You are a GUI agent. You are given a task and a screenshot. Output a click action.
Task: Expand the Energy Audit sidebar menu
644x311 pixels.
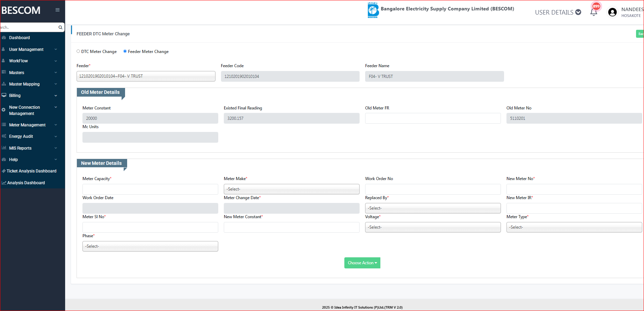21,136
